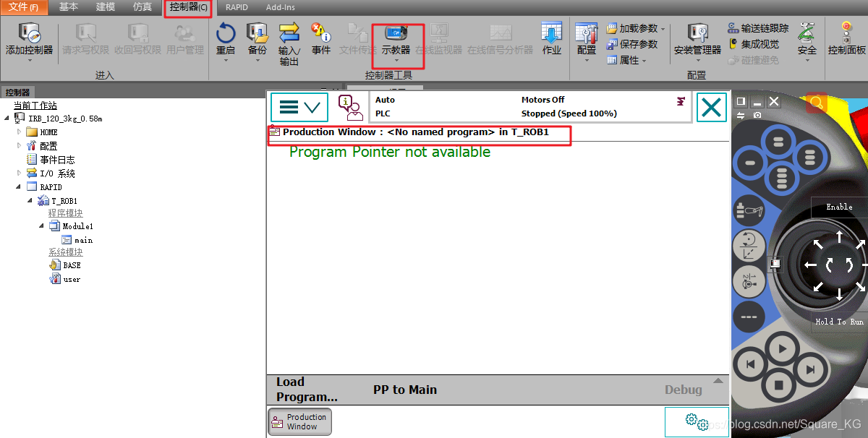The height and width of the screenshot is (438, 868).
Task: Switch to the RAPID ribbon tab
Action: 237,7
